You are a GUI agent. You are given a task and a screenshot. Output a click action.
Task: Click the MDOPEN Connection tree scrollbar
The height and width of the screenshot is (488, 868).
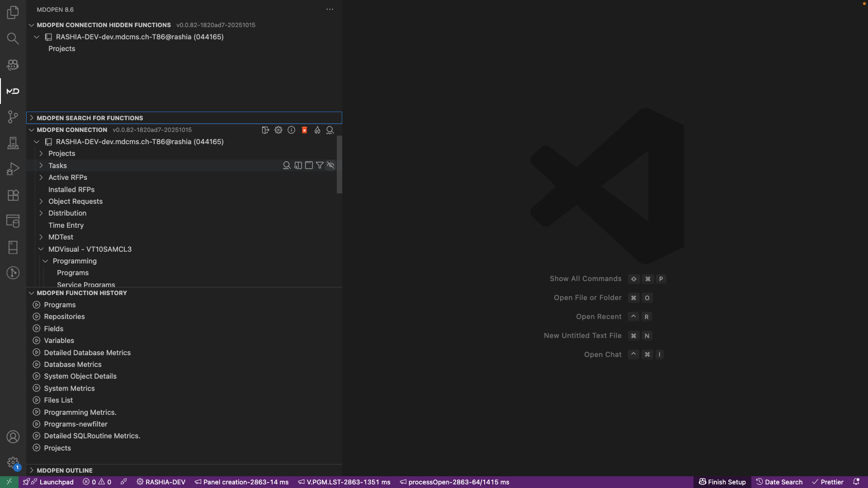tap(340, 164)
